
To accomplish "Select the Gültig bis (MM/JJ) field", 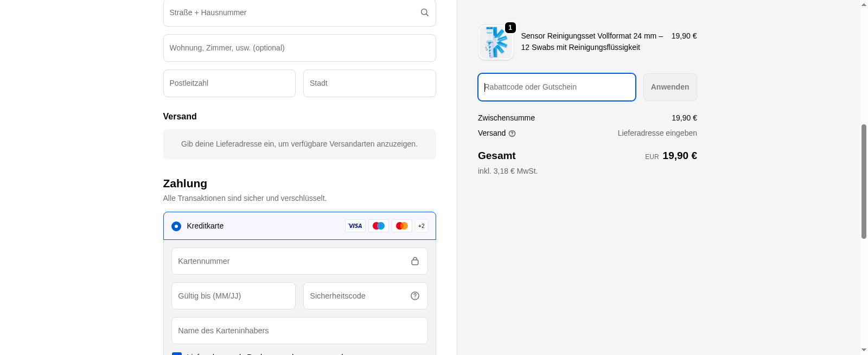I will (233, 296).
